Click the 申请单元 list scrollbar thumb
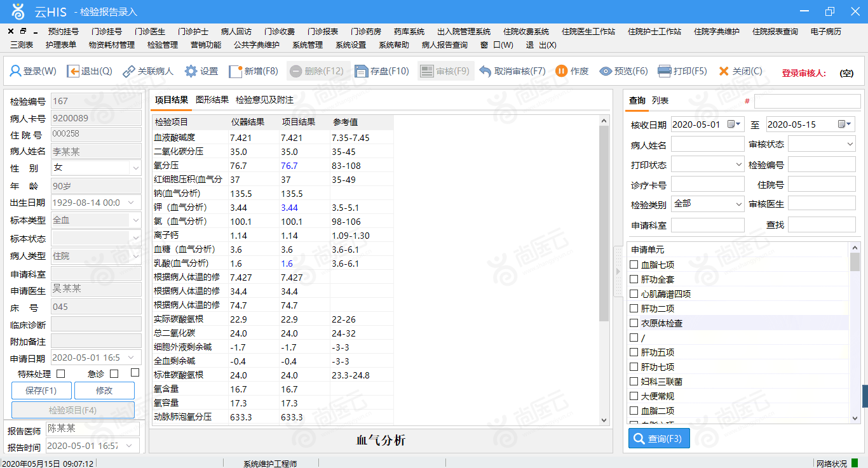The width and height of the screenshot is (868, 468). tap(855, 262)
